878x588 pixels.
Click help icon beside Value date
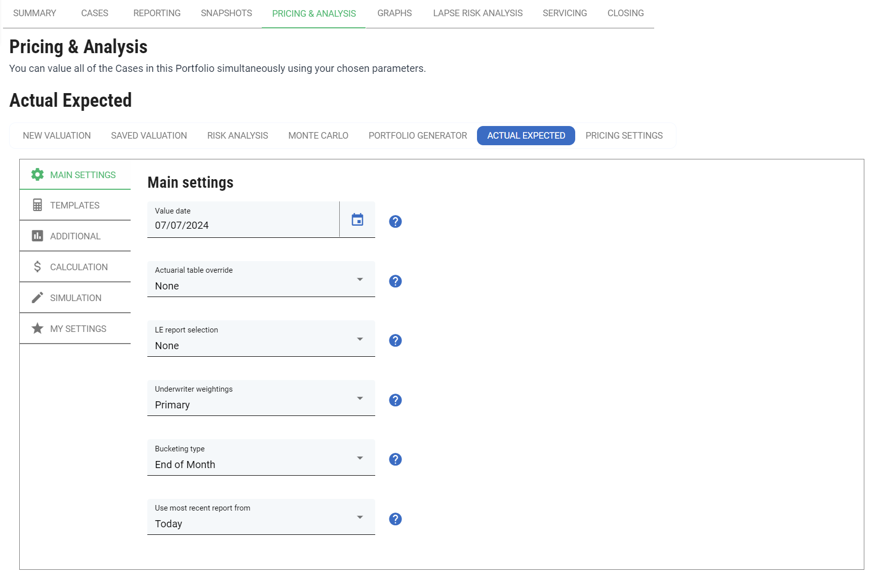395,222
